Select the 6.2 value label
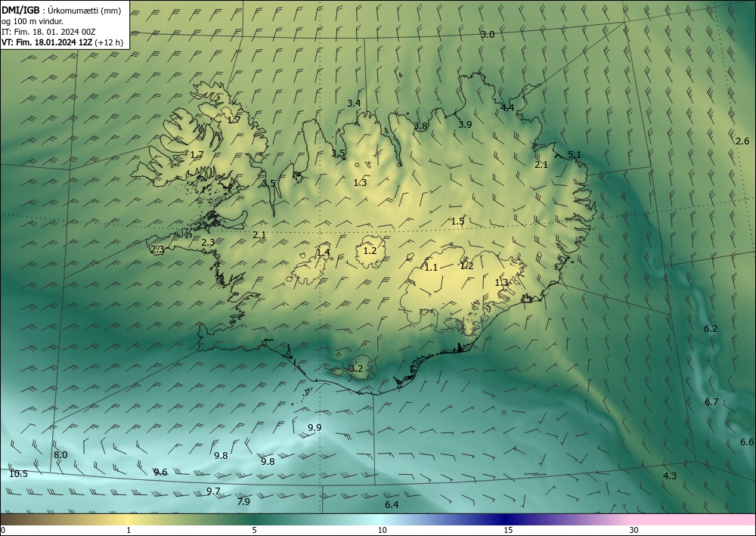This screenshot has width=756, height=536. coord(711,329)
